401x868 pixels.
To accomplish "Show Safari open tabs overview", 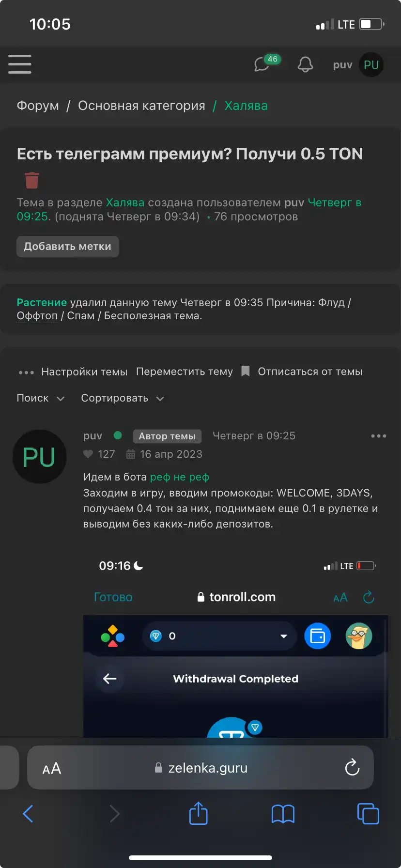I will point(368,813).
